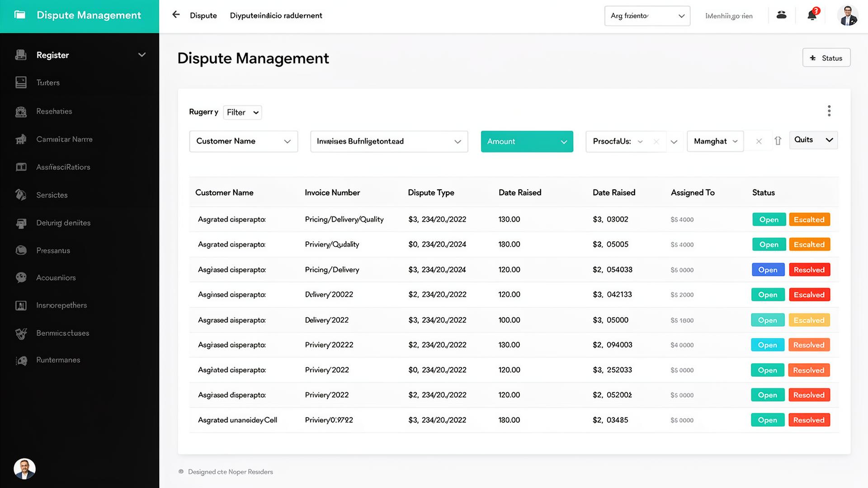Open the Mamghat dropdown
The height and width of the screenshot is (488, 868).
point(715,141)
